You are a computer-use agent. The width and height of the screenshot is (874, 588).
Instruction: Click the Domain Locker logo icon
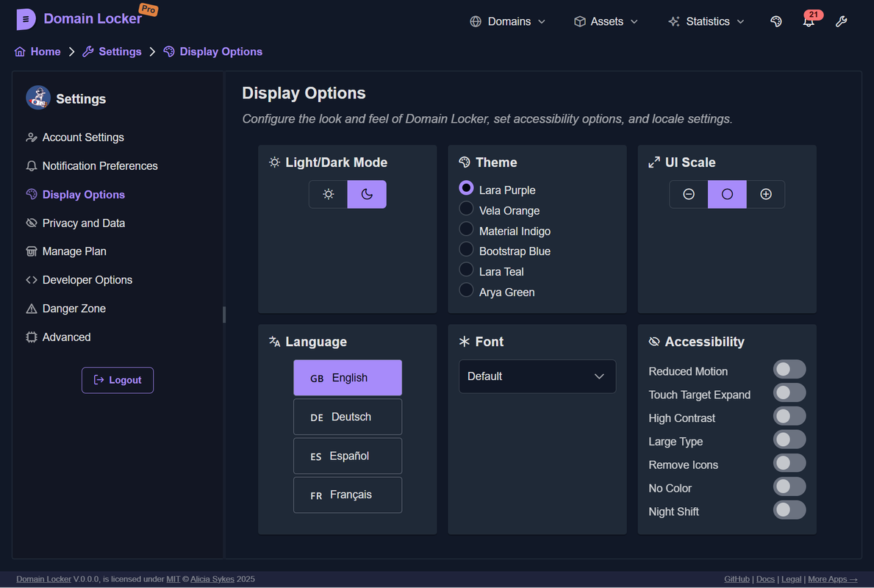pos(26,20)
